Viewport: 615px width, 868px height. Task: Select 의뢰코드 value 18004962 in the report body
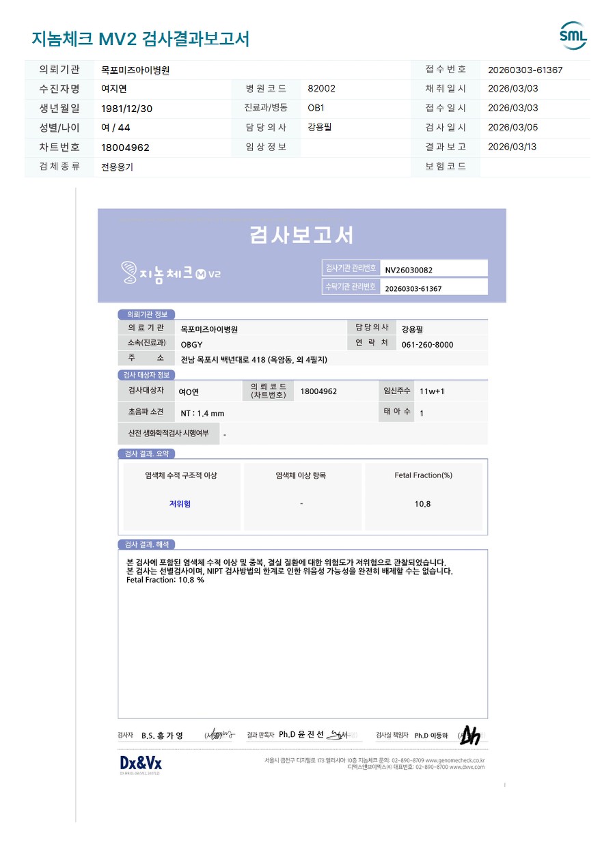tap(318, 391)
